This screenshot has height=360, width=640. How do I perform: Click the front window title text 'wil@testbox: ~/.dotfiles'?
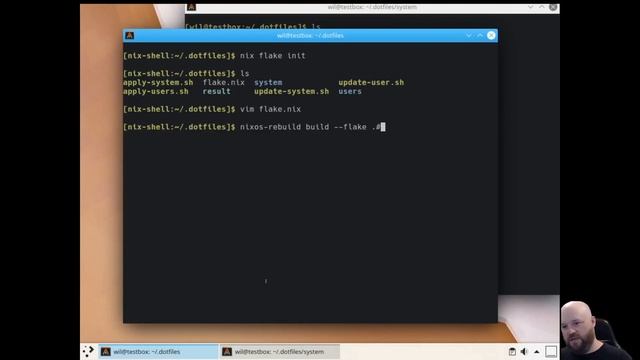[x=310, y=36]
